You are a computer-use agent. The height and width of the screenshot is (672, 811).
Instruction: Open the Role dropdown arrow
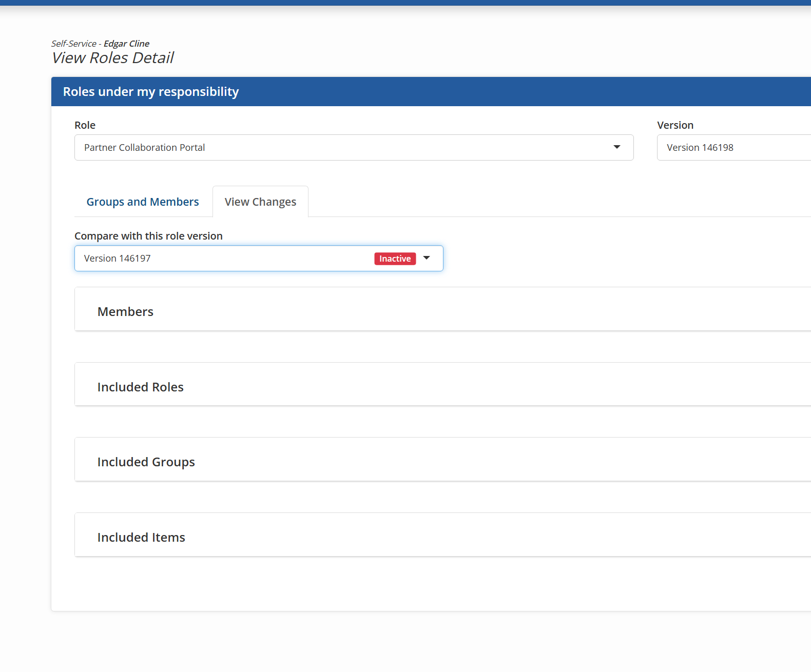[x=616, y=147]
